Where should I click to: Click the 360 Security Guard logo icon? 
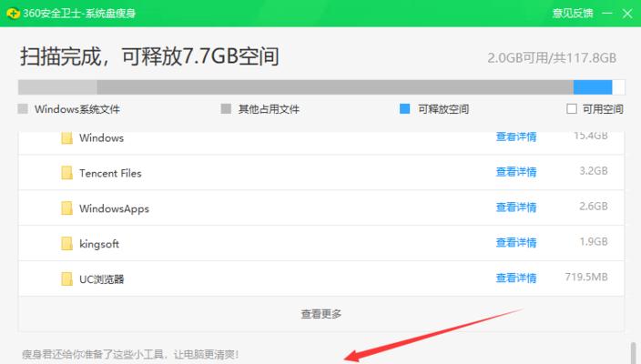coord(13,14)
